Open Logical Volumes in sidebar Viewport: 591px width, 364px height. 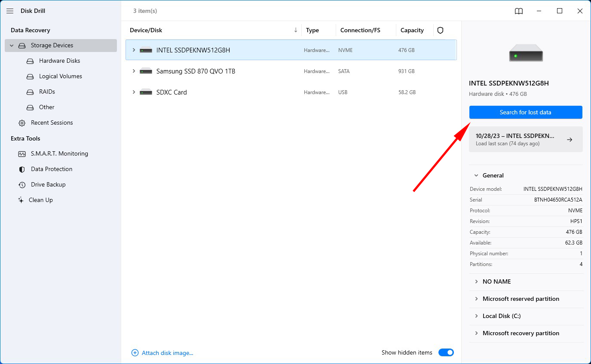(x=61, y=76)
